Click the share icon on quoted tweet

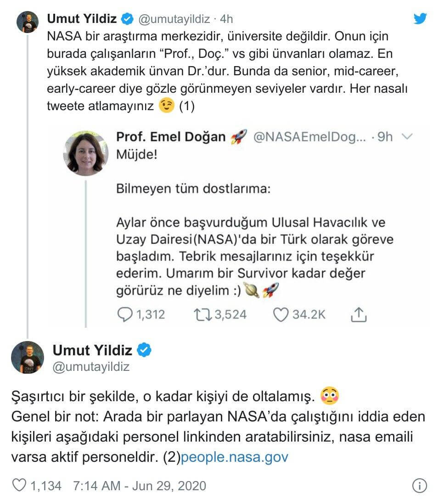[358, 314]
